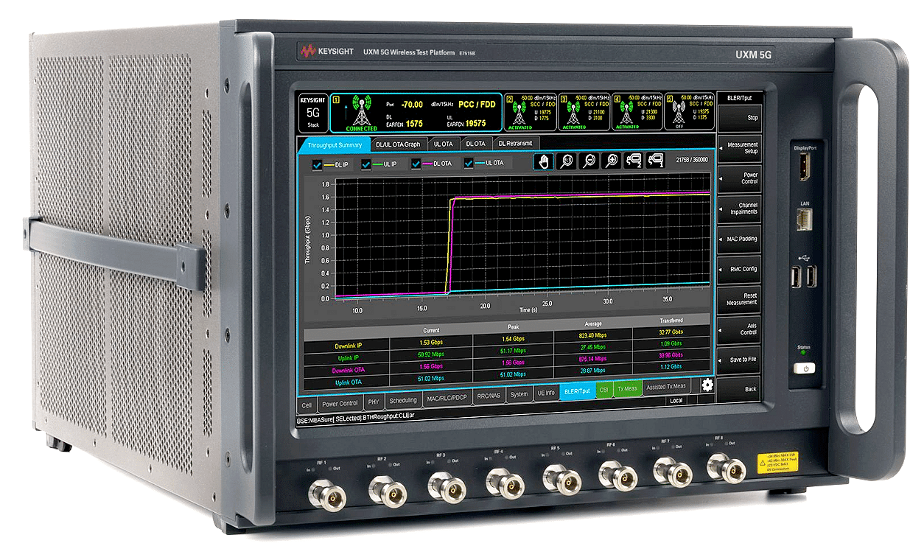Open the Power Control bottom tab
Image resolution: width=924 pixels, height=560 pixels.
tap(340, 403)
